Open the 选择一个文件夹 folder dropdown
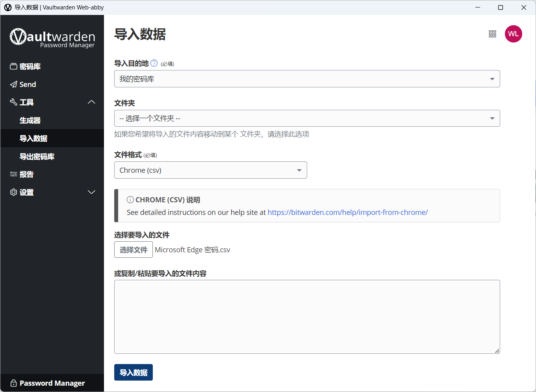 [307, 118]
